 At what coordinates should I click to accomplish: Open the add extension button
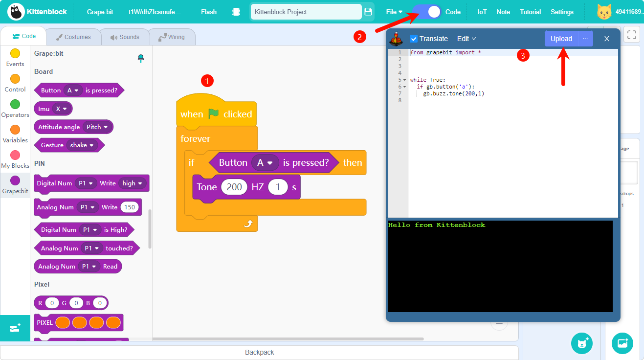coord(15,328)
